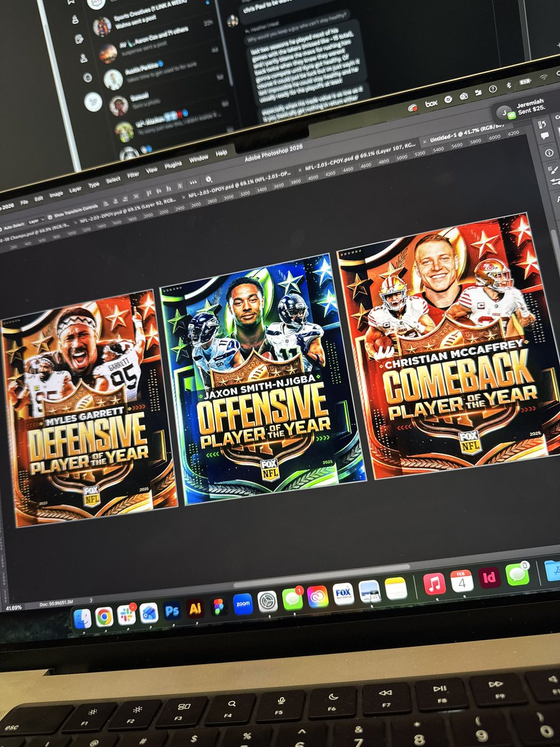
Task: Open Photoshop Properties info panel icon
Action: 548,153
